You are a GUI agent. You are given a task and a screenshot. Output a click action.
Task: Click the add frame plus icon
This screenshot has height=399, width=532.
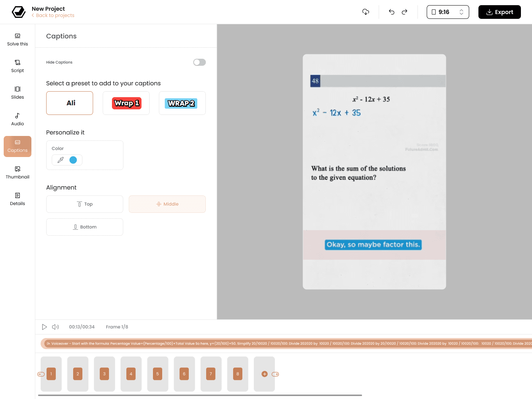coord(265,374)
